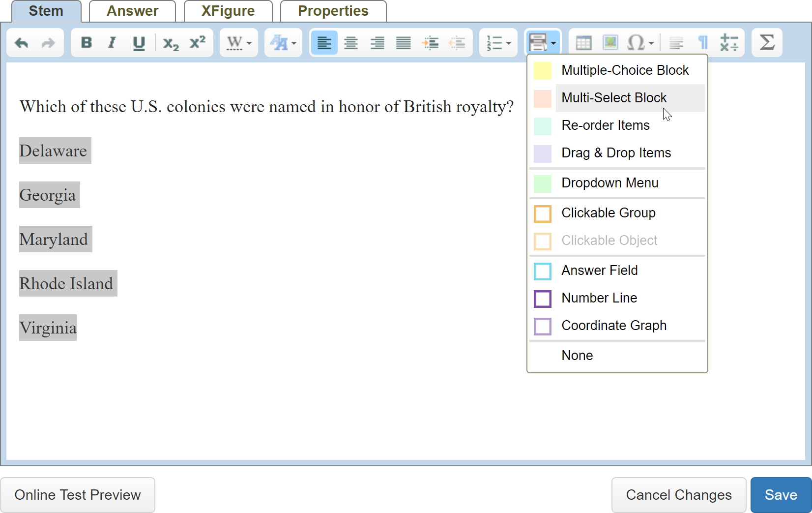The image size is (812, 513).
Task: Choose Re-order Items
Action: coord(617,125)
